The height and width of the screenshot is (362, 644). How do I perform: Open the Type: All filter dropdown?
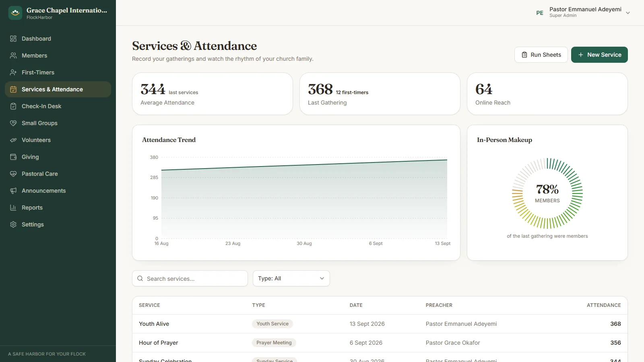291,278
